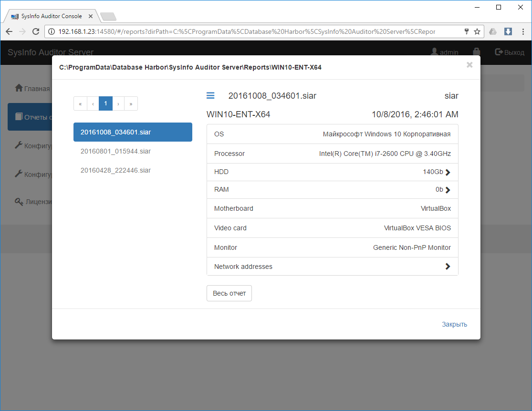Viewport: 532px width, 411px height.
Task: Go to first page with « button
Action: point(81,103)
